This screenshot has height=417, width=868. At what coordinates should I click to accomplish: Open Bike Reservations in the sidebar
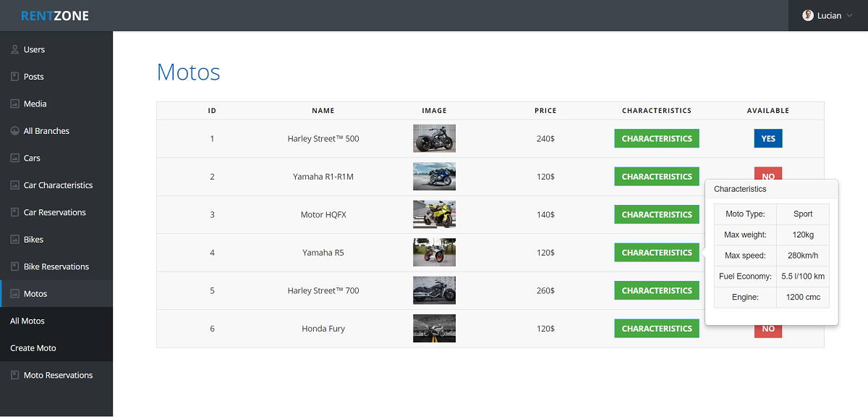[56, 267]
